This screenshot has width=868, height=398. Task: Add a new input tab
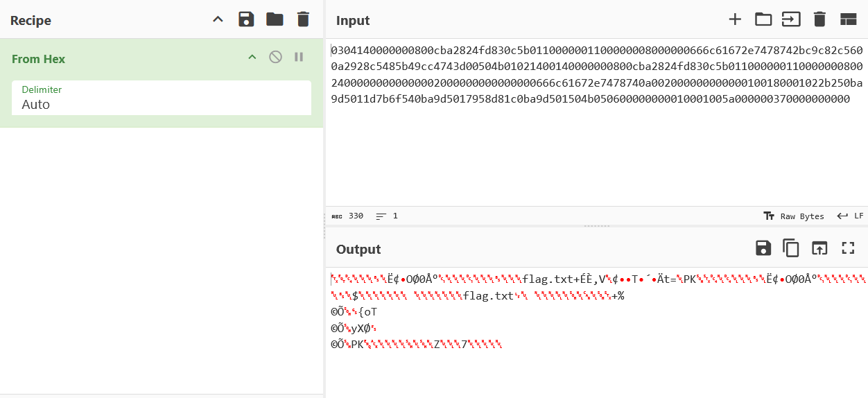click(735, 19)
